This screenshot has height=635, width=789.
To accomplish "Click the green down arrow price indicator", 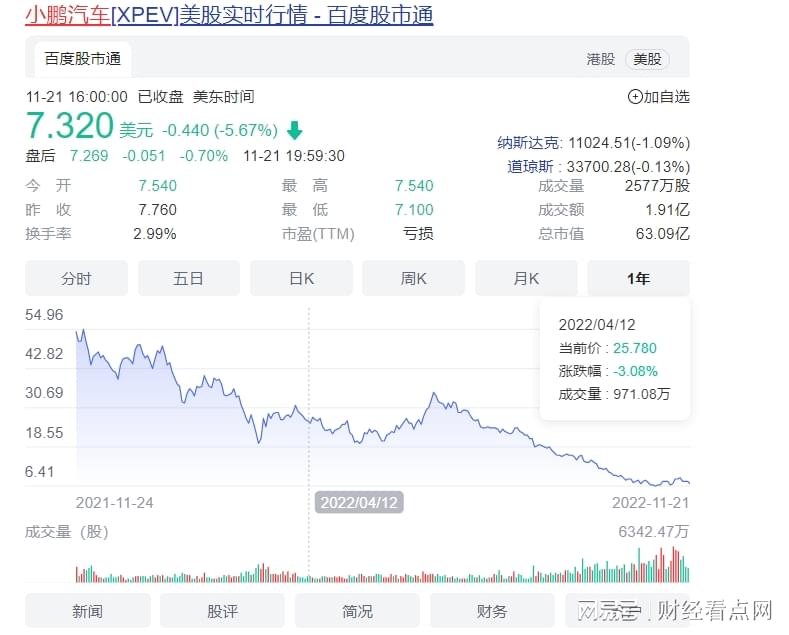I will point(294,130).
